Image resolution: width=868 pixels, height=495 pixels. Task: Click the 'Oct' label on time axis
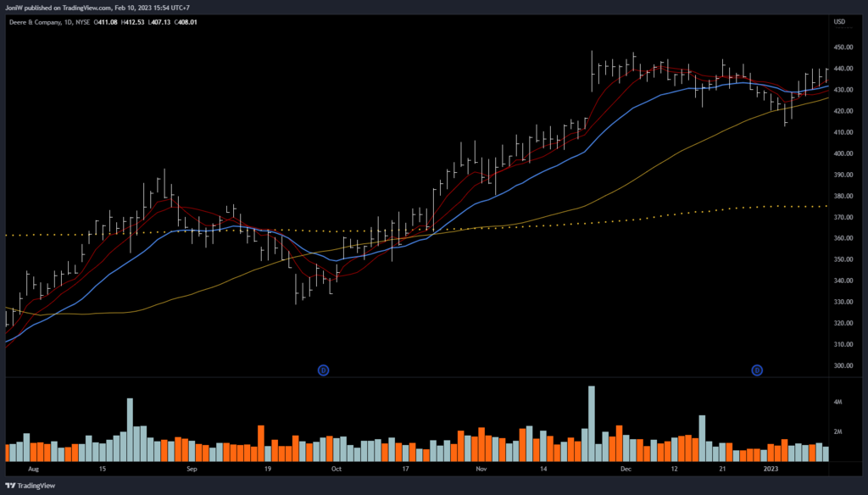(337, 468)
